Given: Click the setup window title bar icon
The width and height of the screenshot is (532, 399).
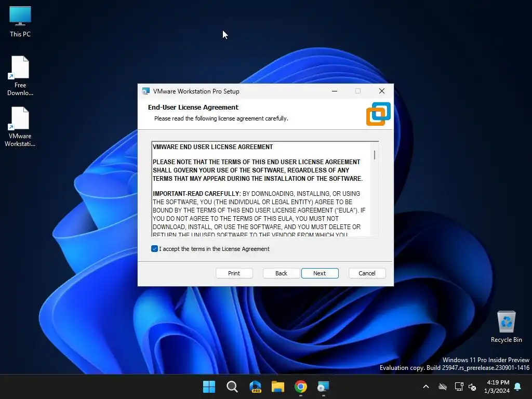Looking at the screenshot, I should click(x=146, y=91).
